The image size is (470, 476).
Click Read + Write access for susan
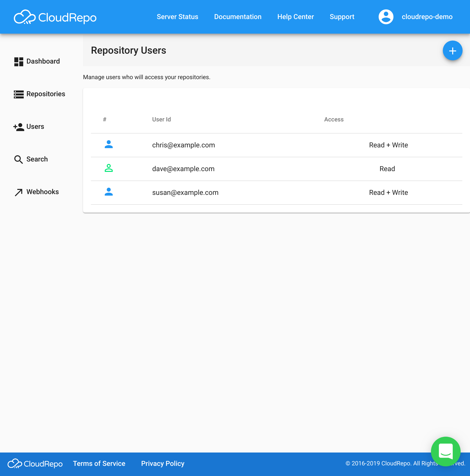[x=388, y=193]
